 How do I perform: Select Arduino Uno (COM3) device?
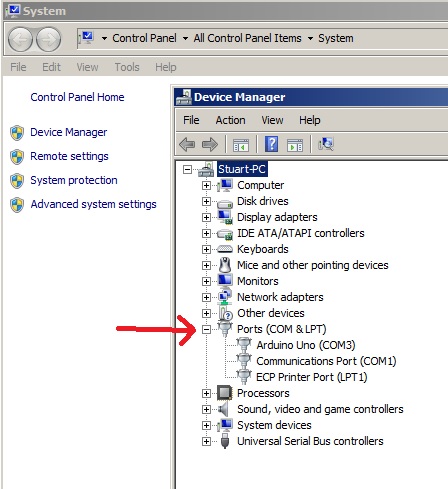(306, 345)
